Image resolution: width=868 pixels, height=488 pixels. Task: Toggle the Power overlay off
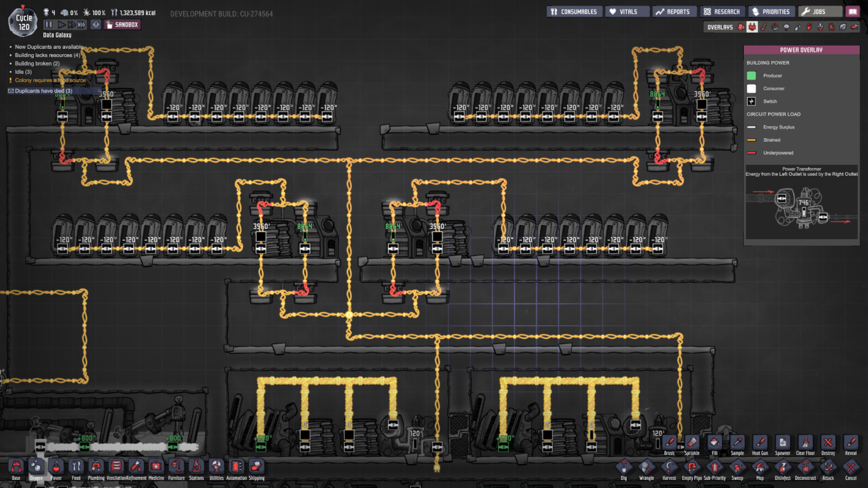(x=752, y=27)
